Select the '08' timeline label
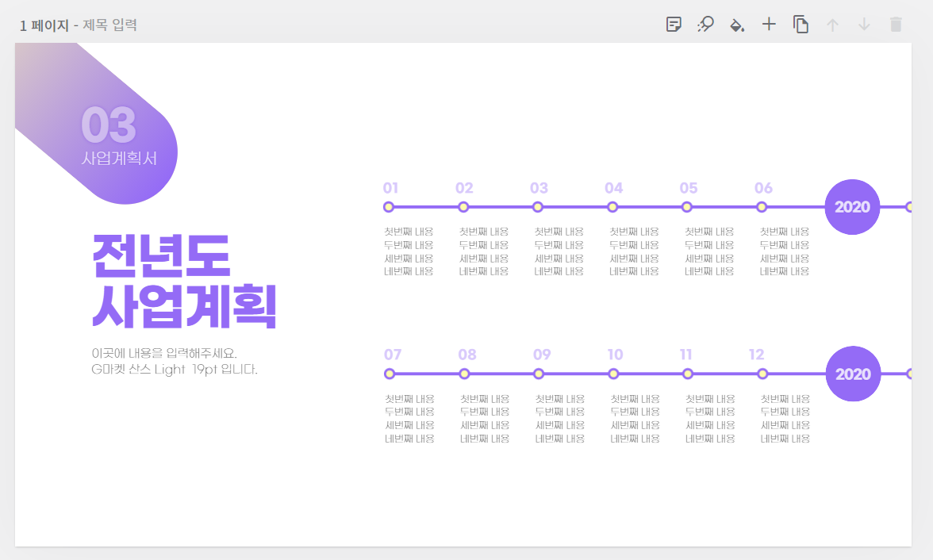933x560 pixels. click(x=467, y=355)
